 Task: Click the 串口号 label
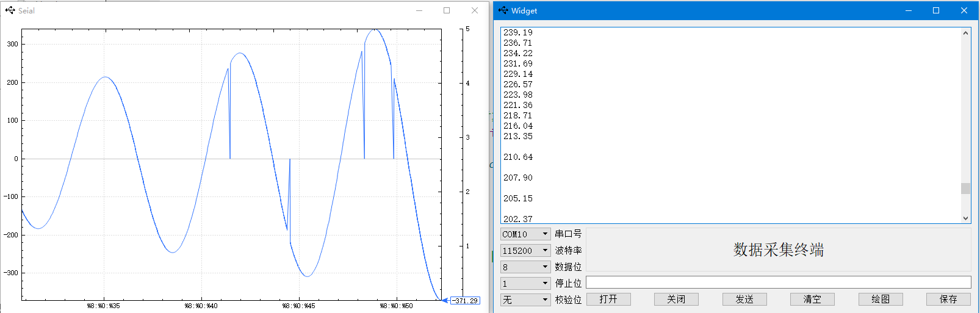tap(568, 234)
